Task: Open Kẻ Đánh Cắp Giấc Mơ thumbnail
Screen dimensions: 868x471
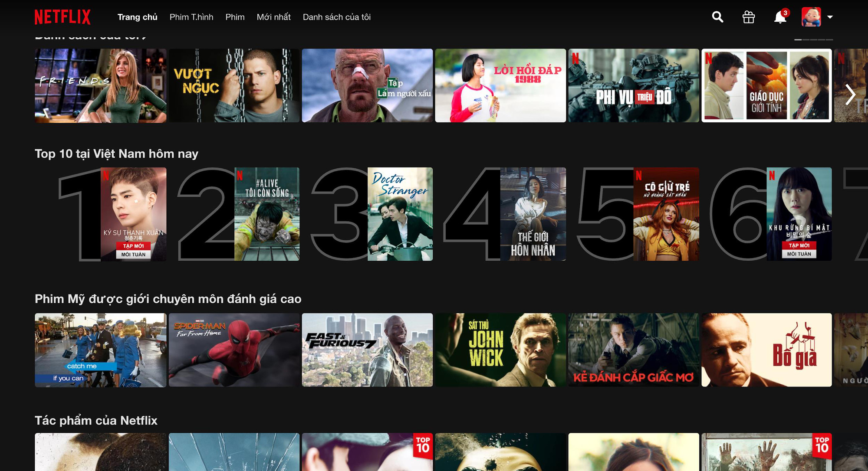Action: (x=634, y=350)
